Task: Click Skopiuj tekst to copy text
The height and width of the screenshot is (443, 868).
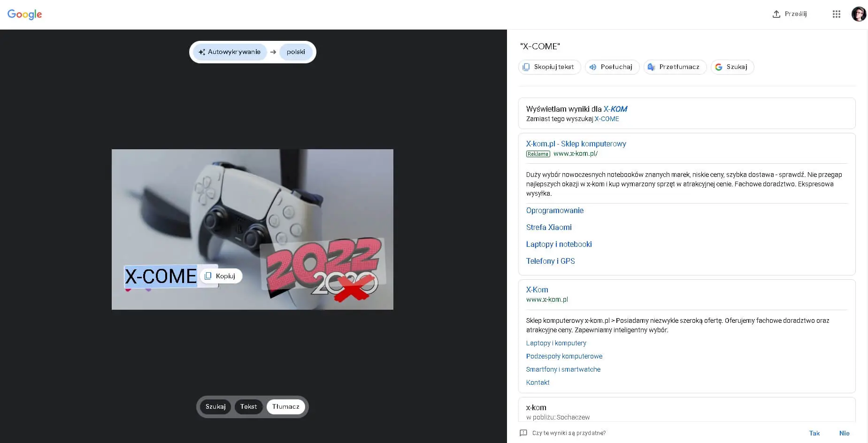Action: pyautogui.click(x=549, y=67)
